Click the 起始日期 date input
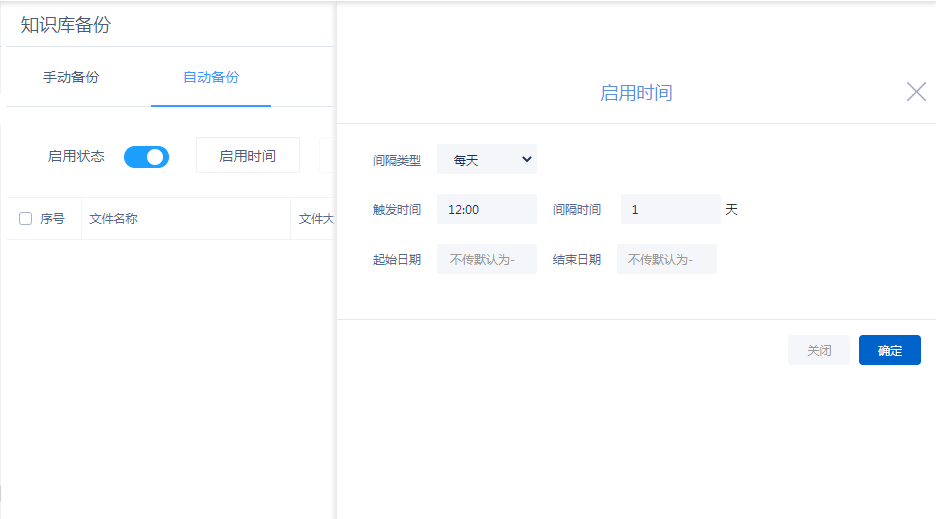This screenshot has width=936, height=519. pos(487,260)
